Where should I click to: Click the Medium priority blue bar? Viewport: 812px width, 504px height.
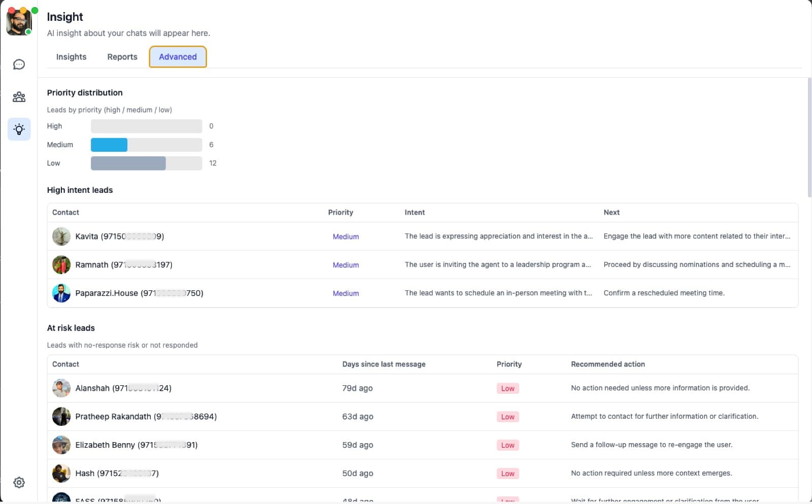pos(109,145)
